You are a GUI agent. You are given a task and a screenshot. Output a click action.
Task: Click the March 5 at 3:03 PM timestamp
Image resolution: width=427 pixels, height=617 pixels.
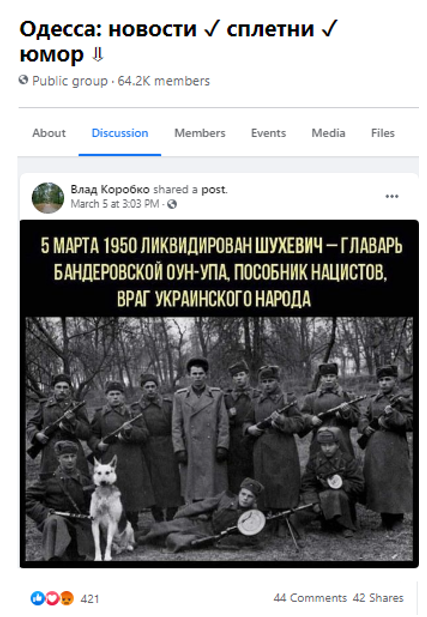pyautogui.click(x=115, y=204)
